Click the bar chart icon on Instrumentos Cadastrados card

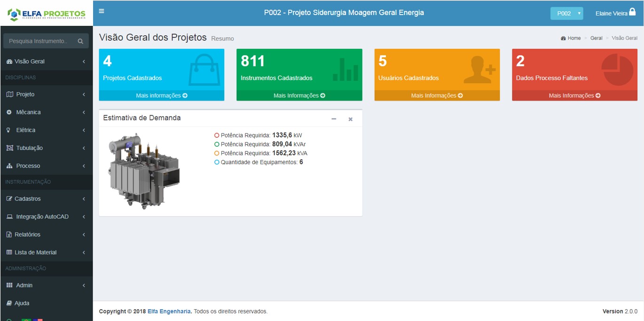coord(345,70)
